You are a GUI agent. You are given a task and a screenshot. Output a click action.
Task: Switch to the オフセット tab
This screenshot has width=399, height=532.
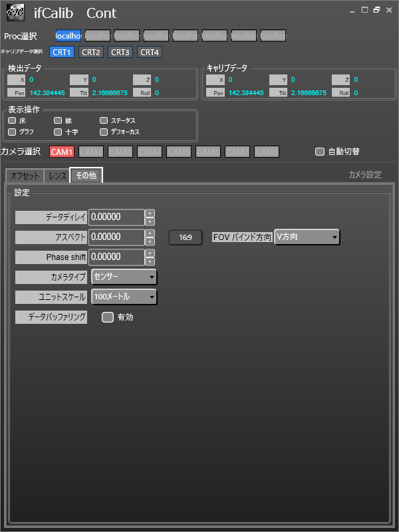point(25,176)
